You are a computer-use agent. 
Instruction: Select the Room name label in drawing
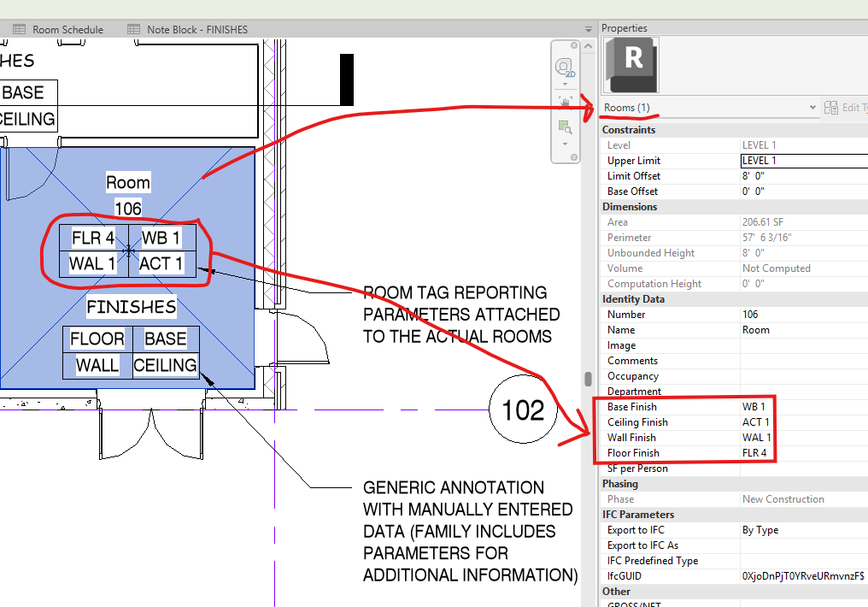(128, 182)
